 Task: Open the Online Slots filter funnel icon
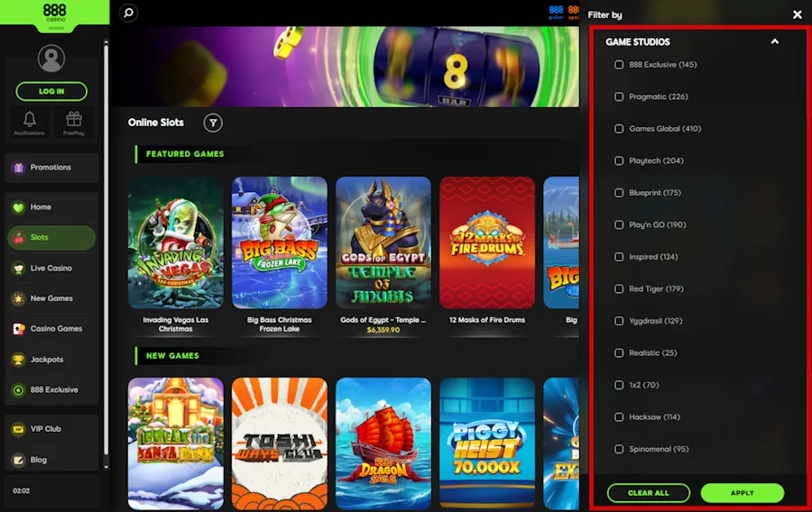(213, 123)
